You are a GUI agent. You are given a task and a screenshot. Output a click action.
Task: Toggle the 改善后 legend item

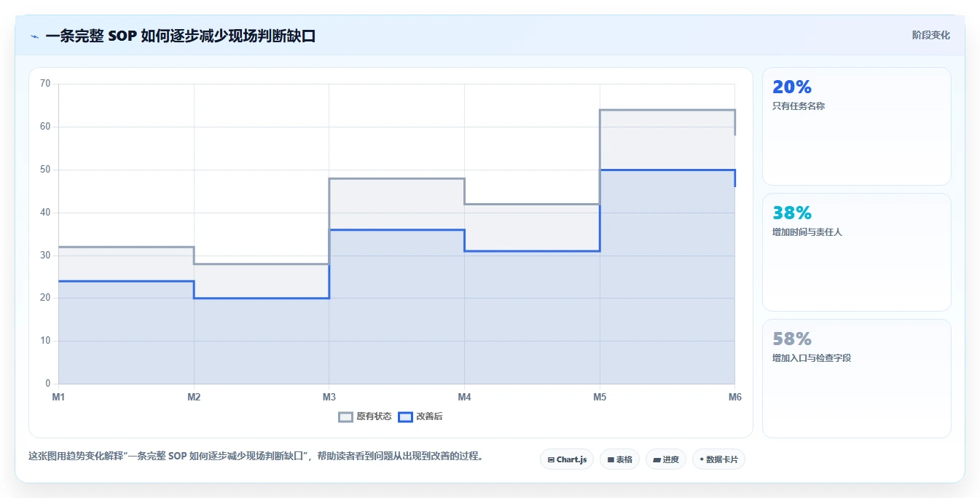coord(420,416)
